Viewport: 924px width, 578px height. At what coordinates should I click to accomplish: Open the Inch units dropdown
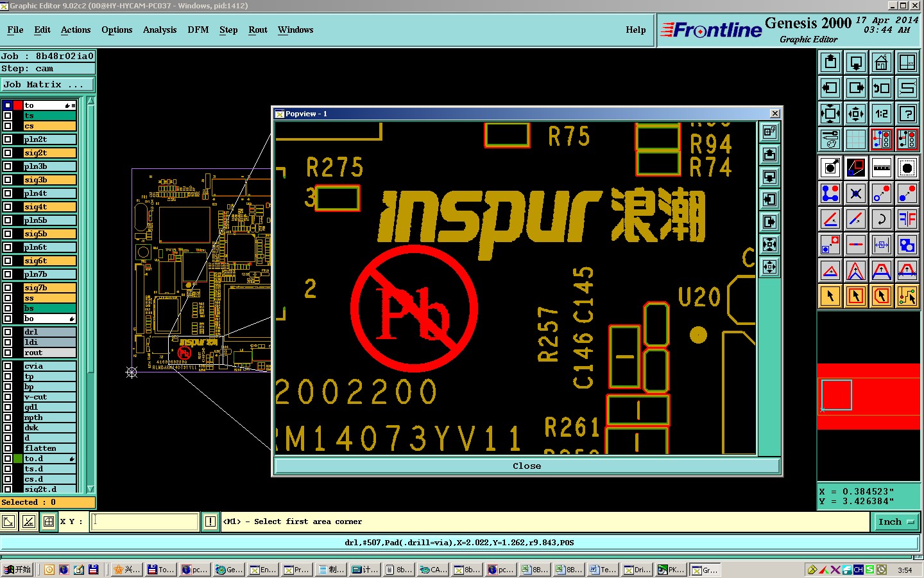pyautogui.click(x=896, y=521)
